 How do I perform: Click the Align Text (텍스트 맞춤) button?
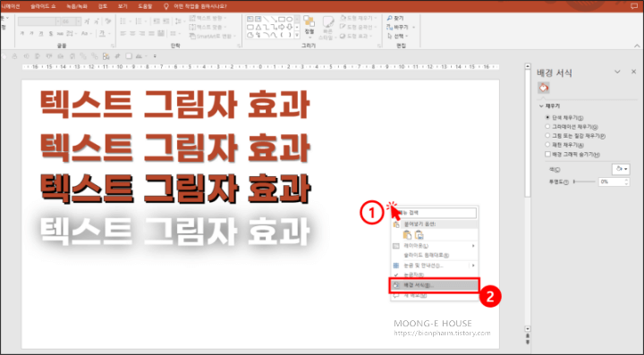pos(208,27)
